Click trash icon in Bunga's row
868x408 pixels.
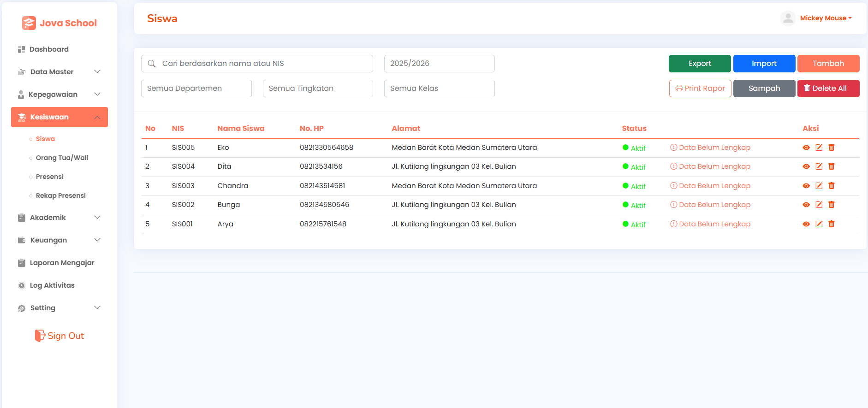pyautogui.click(x=831, y=205)
